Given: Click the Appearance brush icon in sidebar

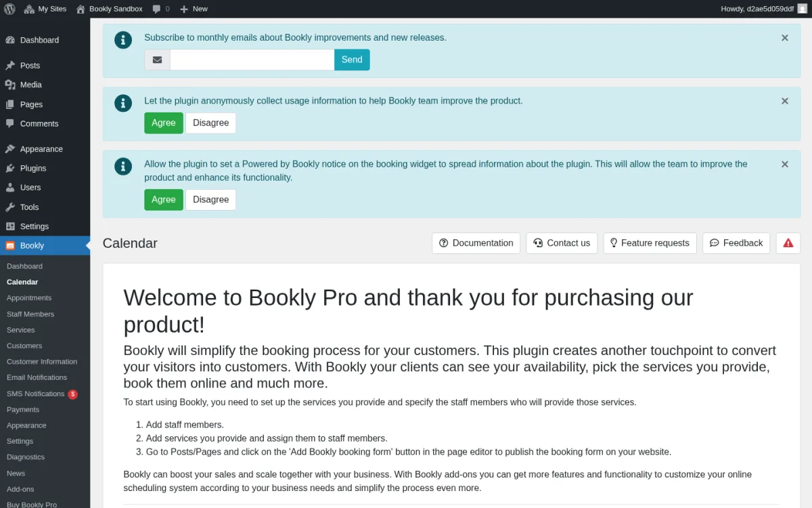Looking at the screenshot, I should (x=10, y=149).
